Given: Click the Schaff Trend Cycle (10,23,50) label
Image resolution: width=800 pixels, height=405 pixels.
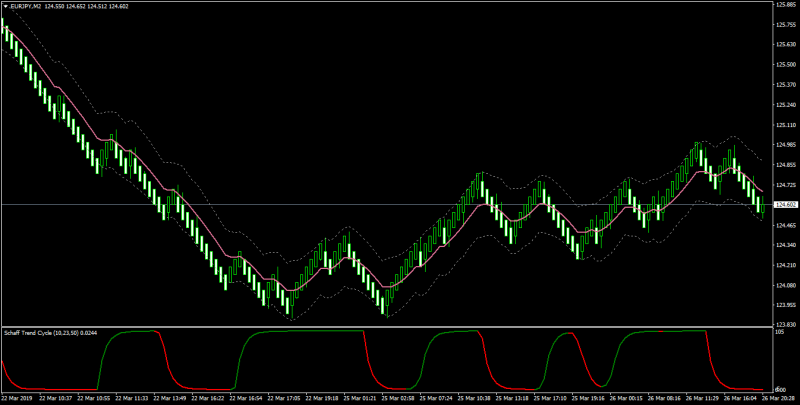Looking at the screenshot, I should (x=42, y=333).
